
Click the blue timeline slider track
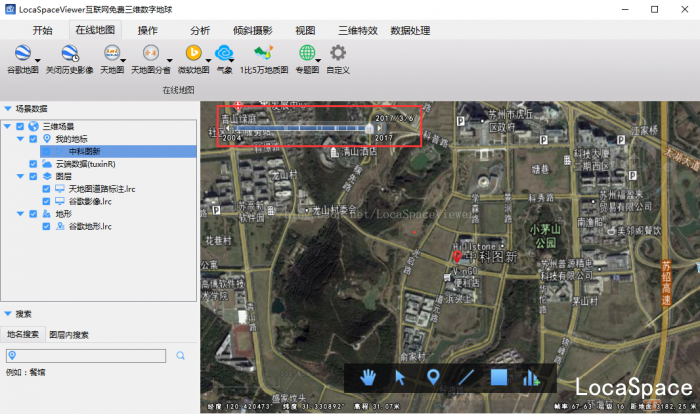pos(300,128)
